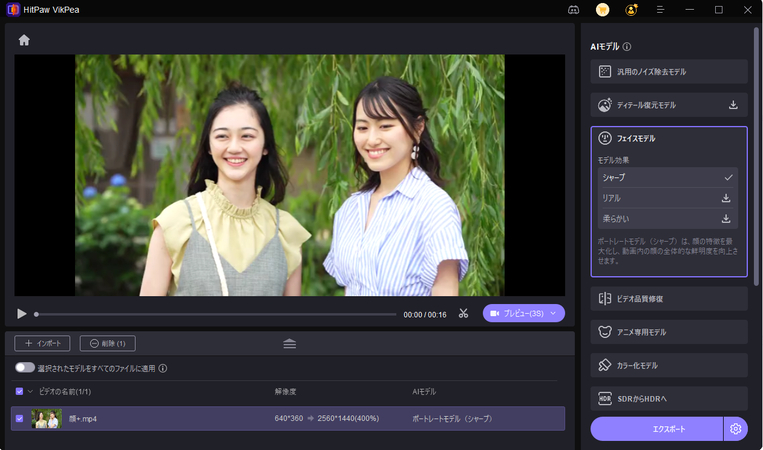Open the アニメ専用モデル
The image size is (763, 450).
pos(669,332)
